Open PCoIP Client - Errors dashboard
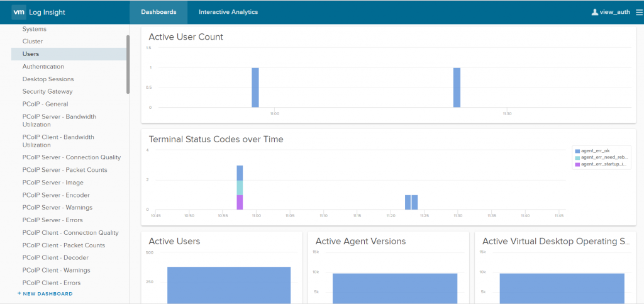Image resolution: width=644 pixels, height=304 pixels. (52, 283)
